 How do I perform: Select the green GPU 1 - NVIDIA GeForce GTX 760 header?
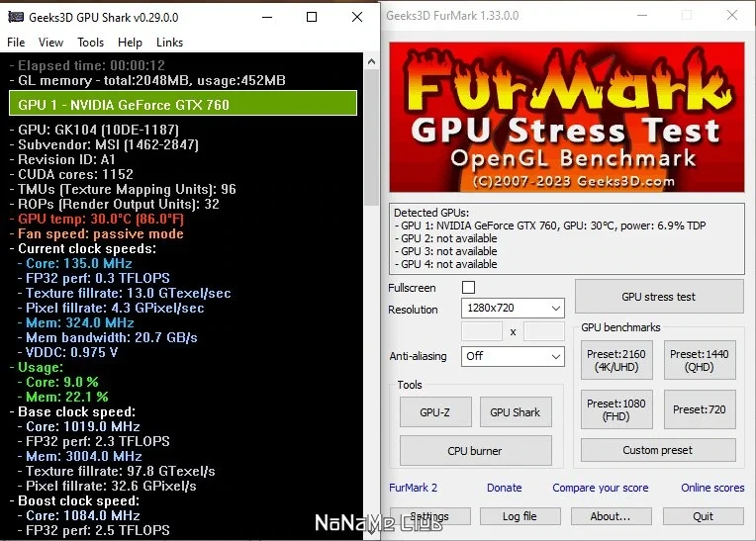pyautogui.click(x=183, y=103)
